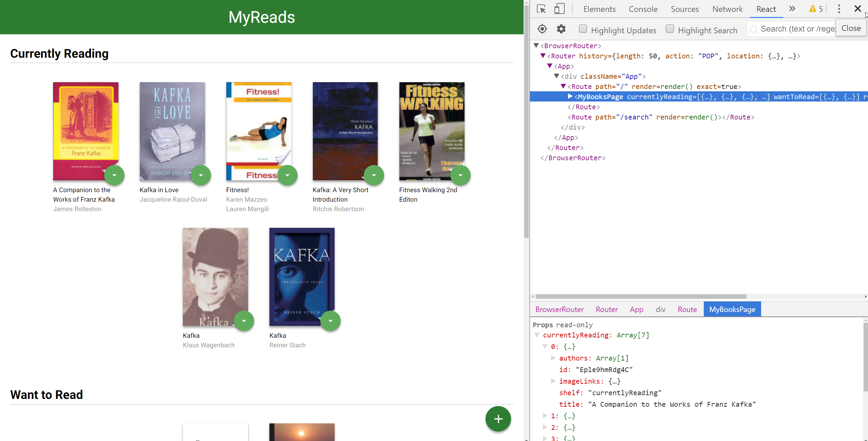
Task: Collapse the BrowserRouter tree node
Action: point(536,45)
